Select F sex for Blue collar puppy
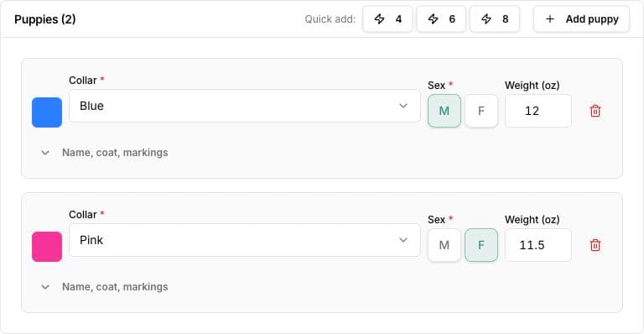This screenshot has width=644, height=334. pyautogui.click(x=481, y=111)
